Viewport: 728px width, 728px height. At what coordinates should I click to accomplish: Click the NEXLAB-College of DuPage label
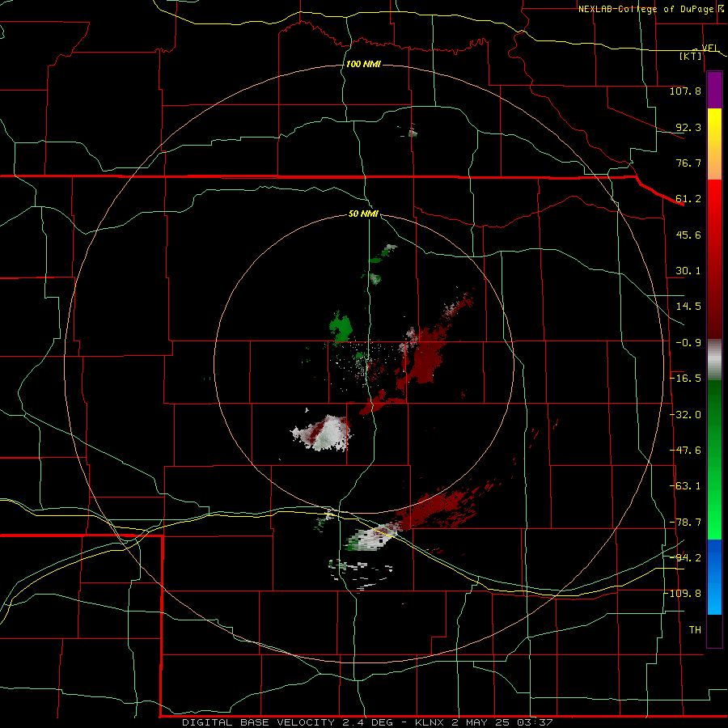pyautogui.click(x=647, y=9)
